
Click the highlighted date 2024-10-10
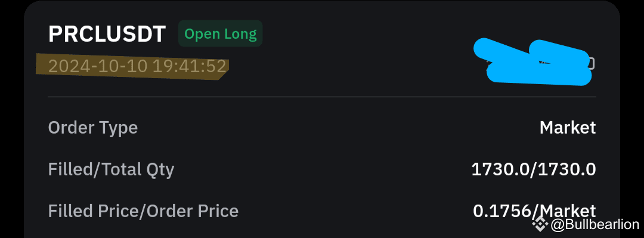coord(98,66)
